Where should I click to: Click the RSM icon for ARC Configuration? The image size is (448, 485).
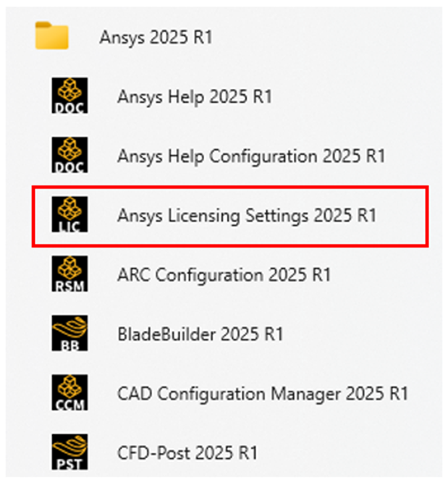click(x=69, y=274)
